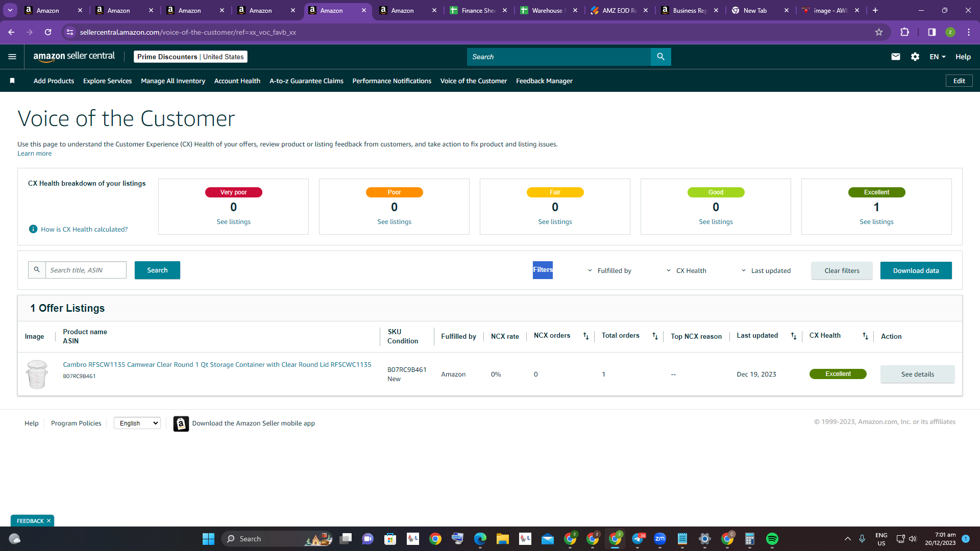
Task: Click Clear filters button
Action: pyautogui.click(x=842, y=271)
